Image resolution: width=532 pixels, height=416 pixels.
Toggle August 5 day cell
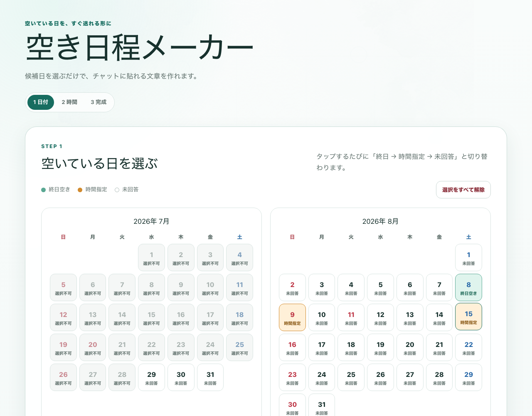click(380, 287)
